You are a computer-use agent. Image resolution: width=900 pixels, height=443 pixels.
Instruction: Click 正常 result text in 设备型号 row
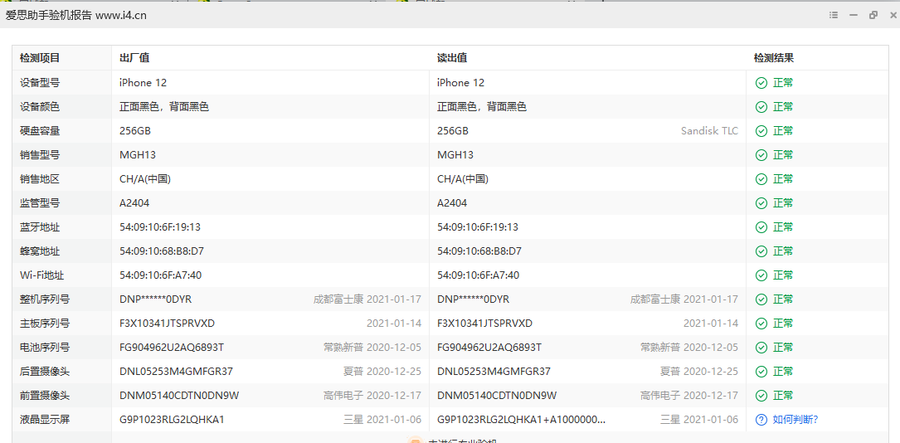[x=783, y=83]
